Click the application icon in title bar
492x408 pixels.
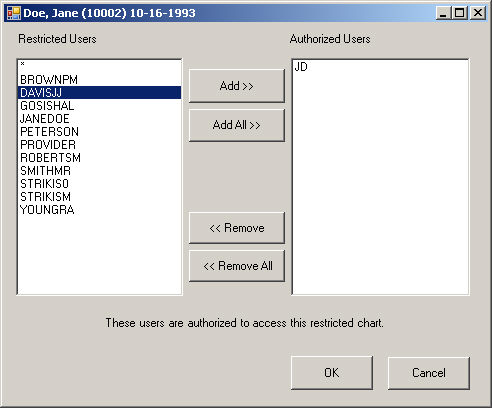[14, 13]
